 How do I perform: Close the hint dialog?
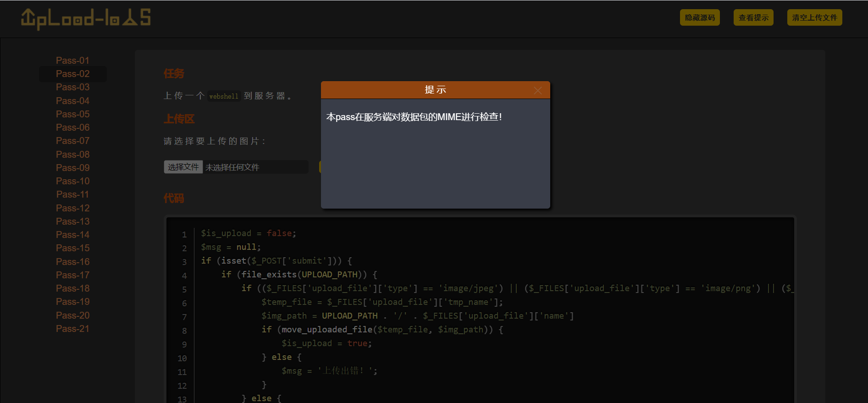pyautogui.click(x=538, y=90)
